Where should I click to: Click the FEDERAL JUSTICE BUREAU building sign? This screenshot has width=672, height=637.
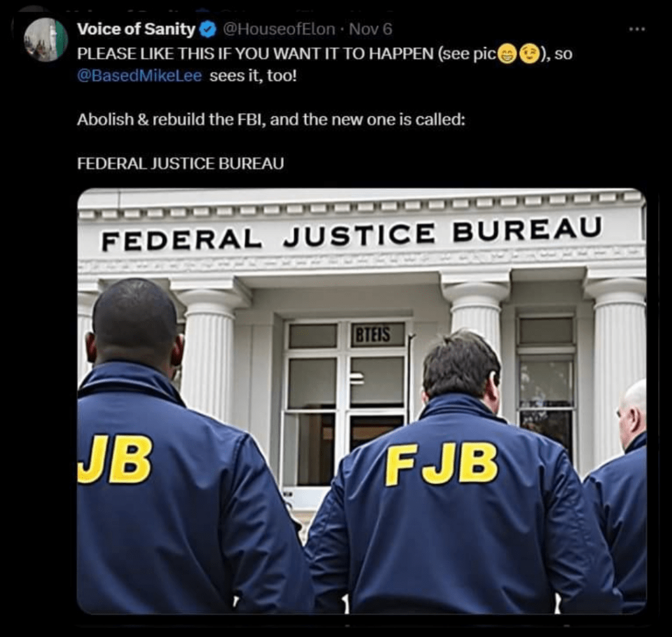coord(351,234)
